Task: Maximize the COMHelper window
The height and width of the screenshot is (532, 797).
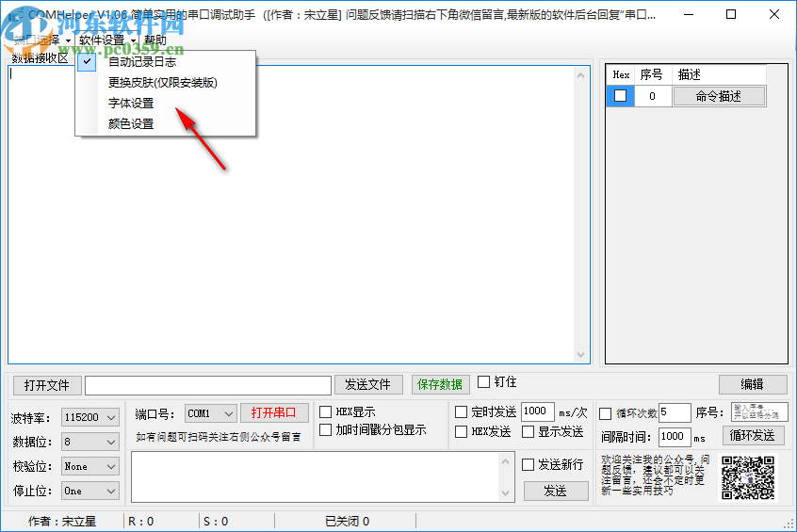Action: click(x=731, y=15)
